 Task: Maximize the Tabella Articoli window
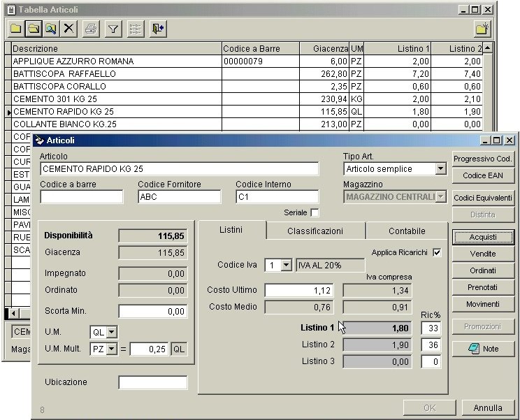tap(475, 10)
